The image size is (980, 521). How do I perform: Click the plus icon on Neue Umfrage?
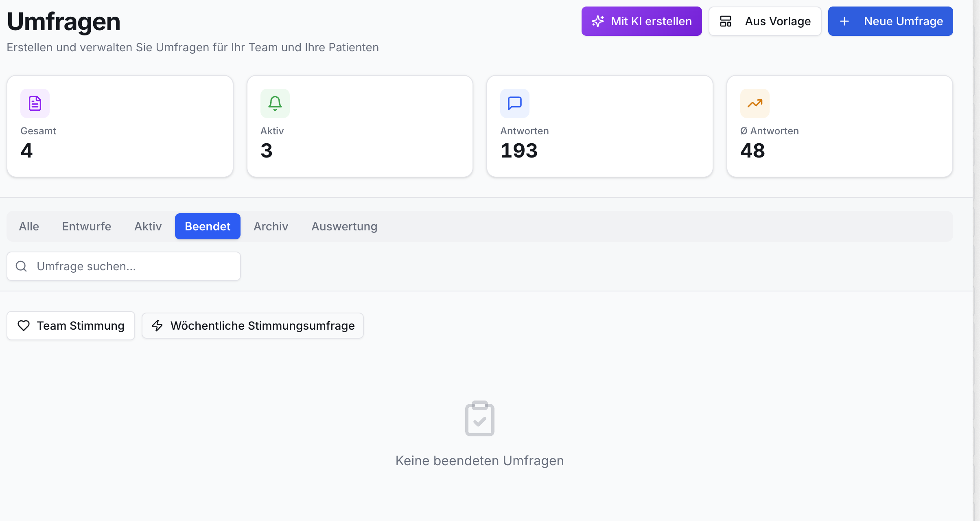[x=844, y=21]
